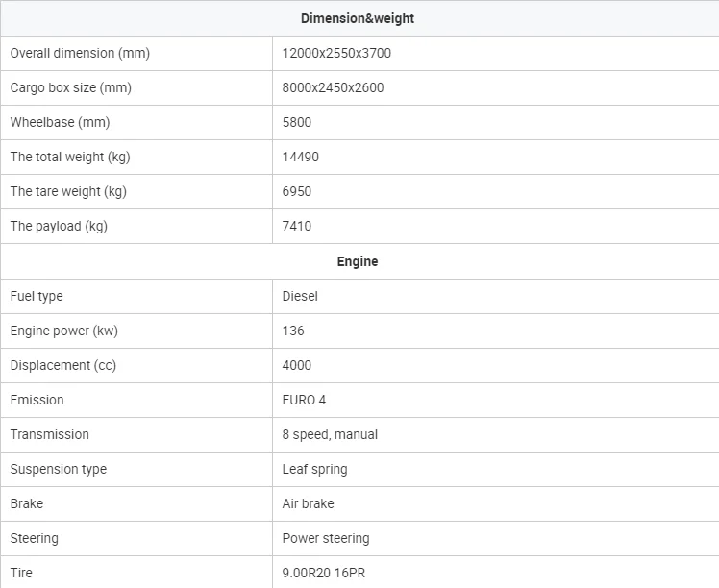This screenshot has height=588, width=719.
Task: Click the 8000x2450x2600 cargo value
Action: 333,87
